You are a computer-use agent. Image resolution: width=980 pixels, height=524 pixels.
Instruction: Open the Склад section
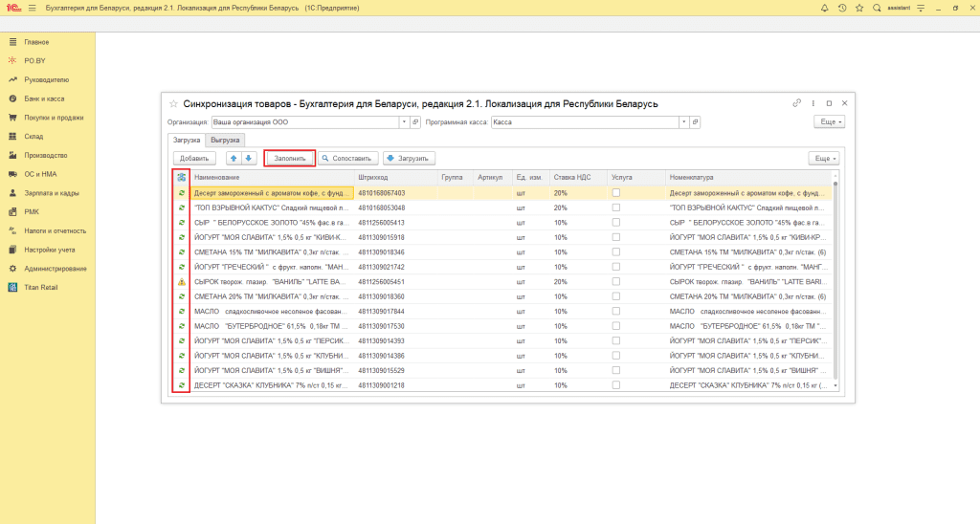point(33,136)
